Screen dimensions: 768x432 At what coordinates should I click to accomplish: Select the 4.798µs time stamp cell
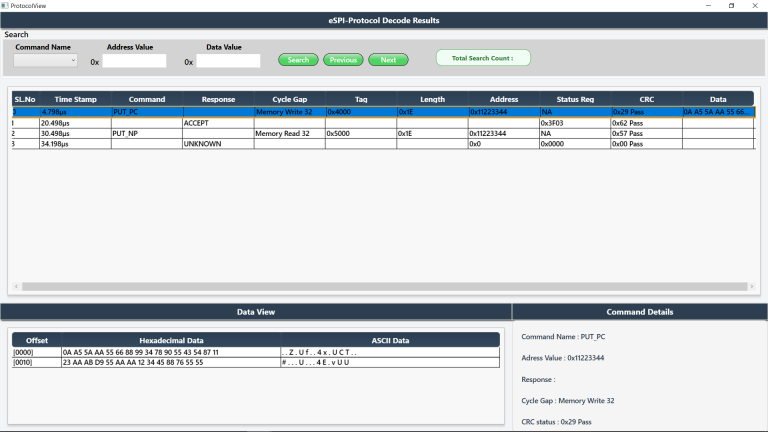click(x=75, y=112)
